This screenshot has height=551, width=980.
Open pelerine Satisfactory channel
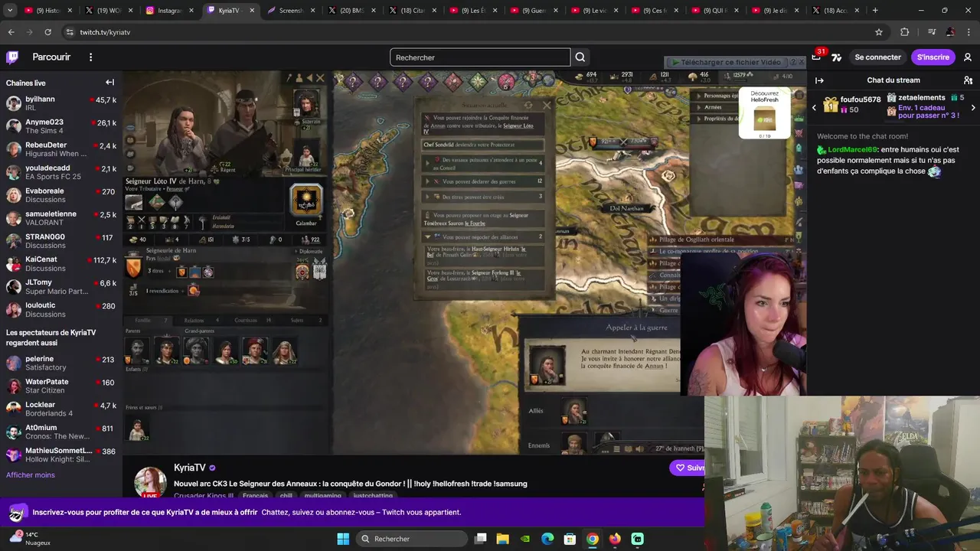pos(61,363)
